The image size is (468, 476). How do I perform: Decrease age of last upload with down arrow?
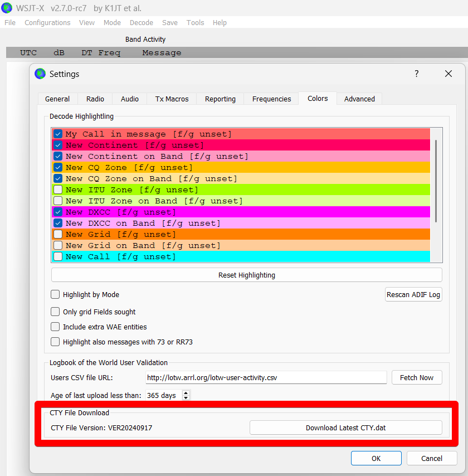click(186, 398)
